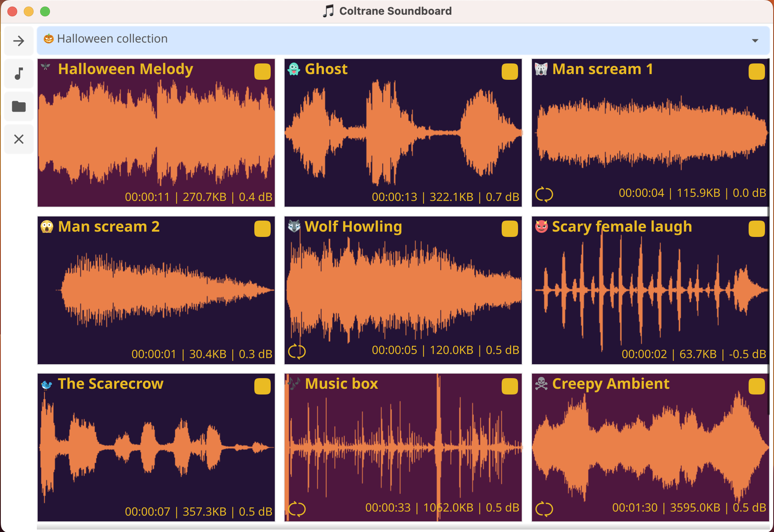Click the loop icon on Music box

(296, 509)
